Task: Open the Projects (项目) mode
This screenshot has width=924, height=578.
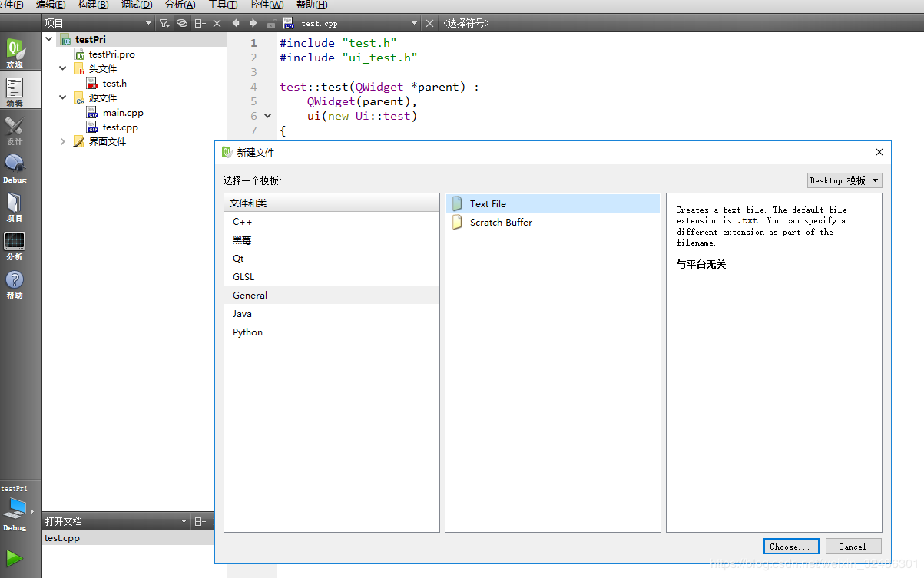Action: coord(15,206)
